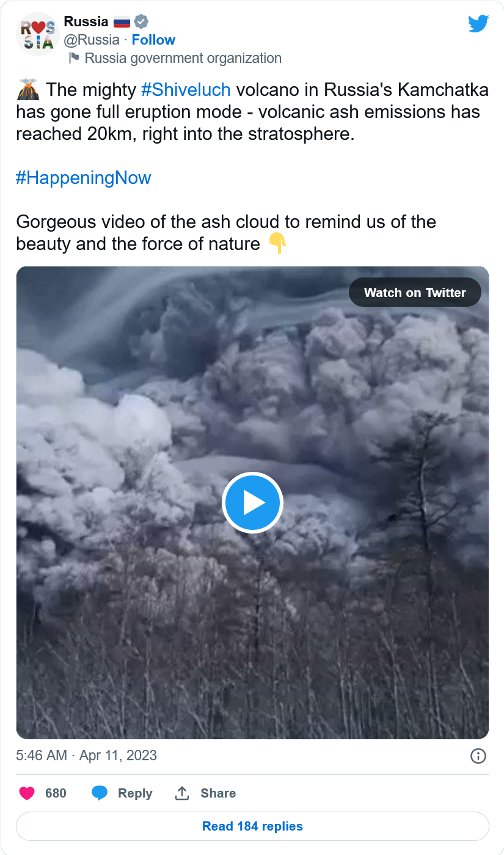Screen dimensions: 504x855
Task: Open the info circle icon
Action: (478, 756)
